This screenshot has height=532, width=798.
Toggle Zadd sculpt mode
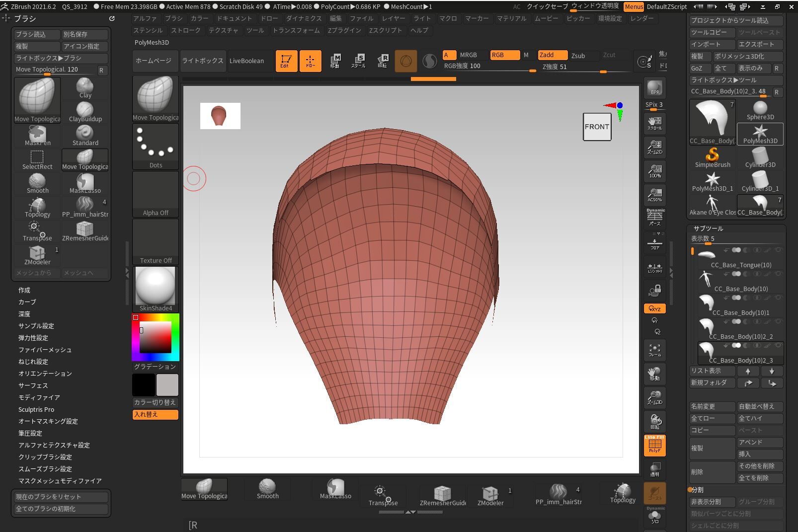(x=553, y=55)
